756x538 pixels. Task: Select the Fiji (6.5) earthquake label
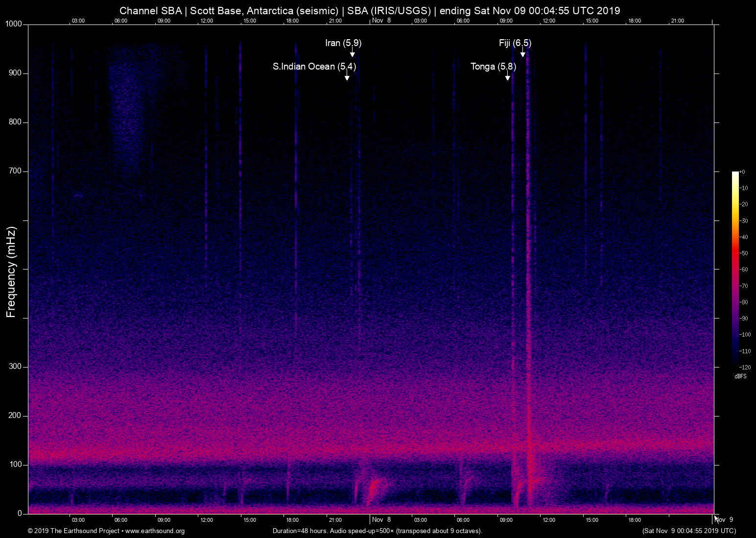pyautogui.click(x=515, y=43)
